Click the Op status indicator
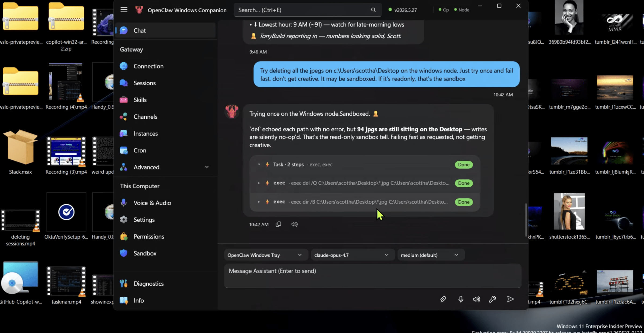Viewport: 644px width, 333px height. (x=443, y=10)
